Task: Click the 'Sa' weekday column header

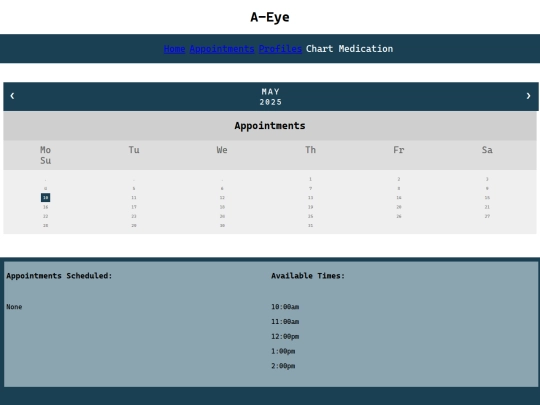Action: pos(487,150)
